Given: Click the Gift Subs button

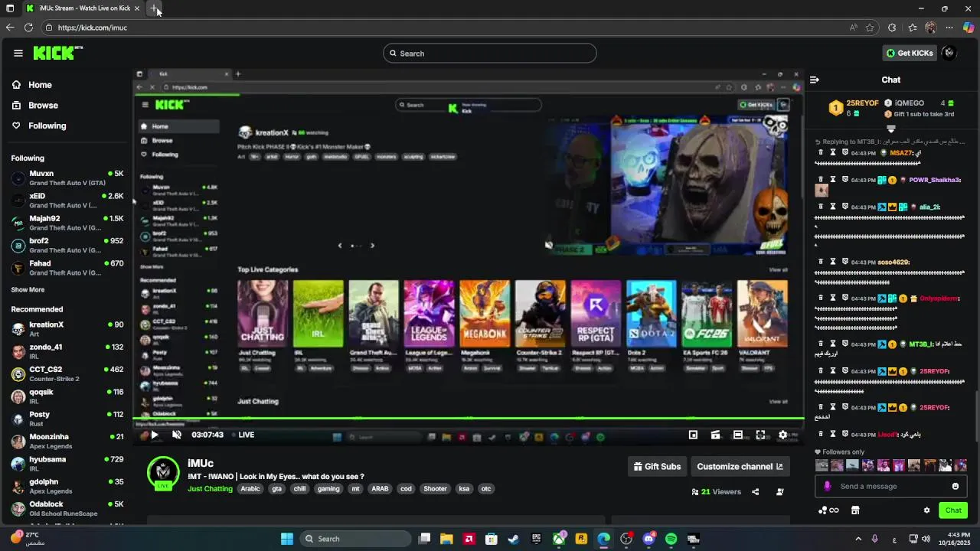Looking at the screenshot, I should point(657,467).
